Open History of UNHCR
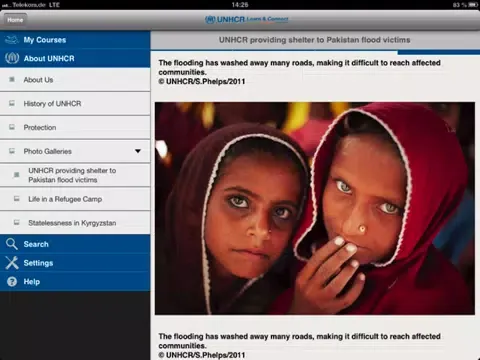This screenshot has height=360, width=480. (75, 104)
